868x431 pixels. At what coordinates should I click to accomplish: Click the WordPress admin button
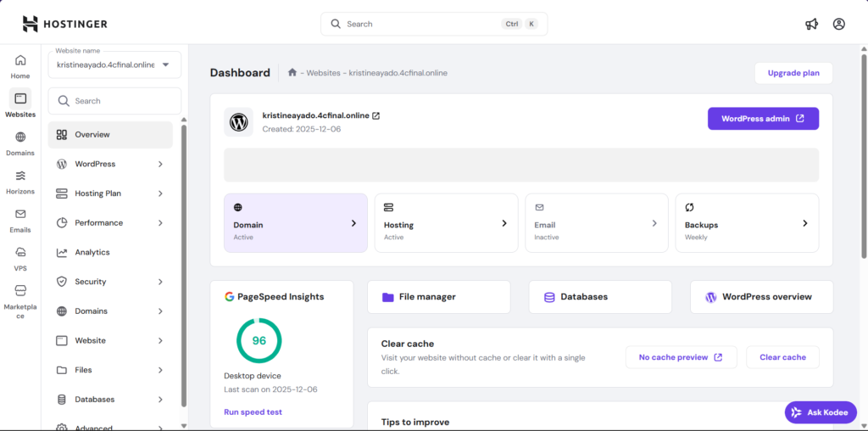point(763,119)
